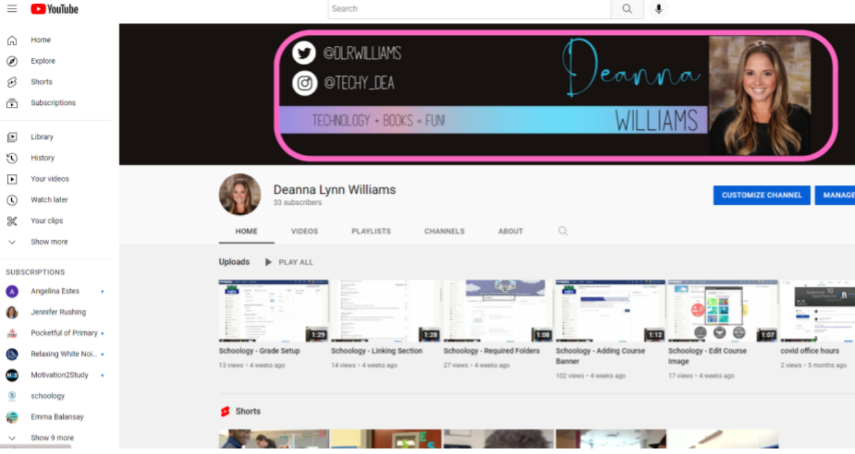Click the Subscriptions sidebar icon
855x454 pixels.
[x=12, y=103]
